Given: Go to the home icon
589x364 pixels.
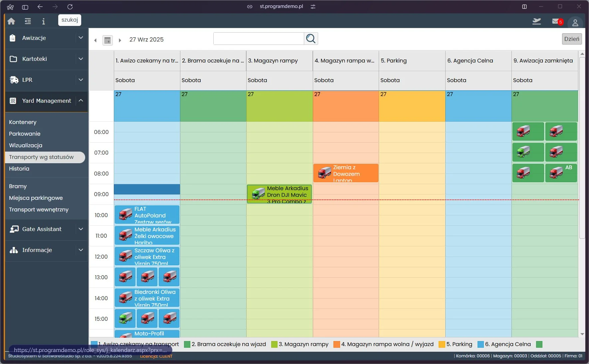Looking at the screenshot, I should click(x=11, y=21).
